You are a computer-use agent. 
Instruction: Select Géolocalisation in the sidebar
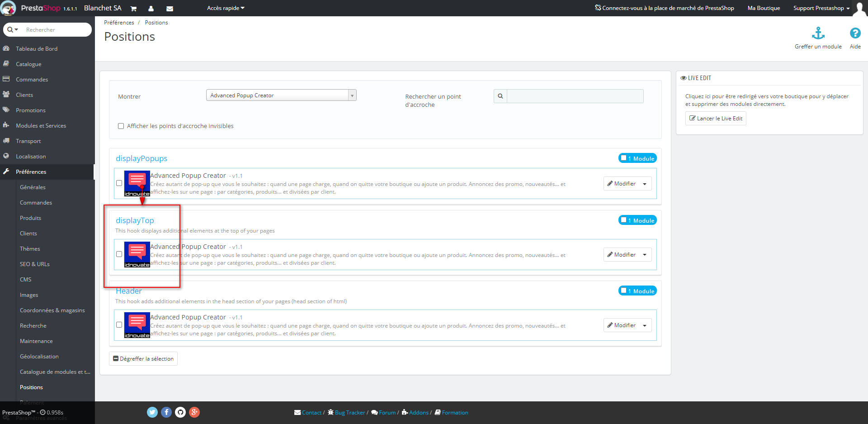(39, 357)
